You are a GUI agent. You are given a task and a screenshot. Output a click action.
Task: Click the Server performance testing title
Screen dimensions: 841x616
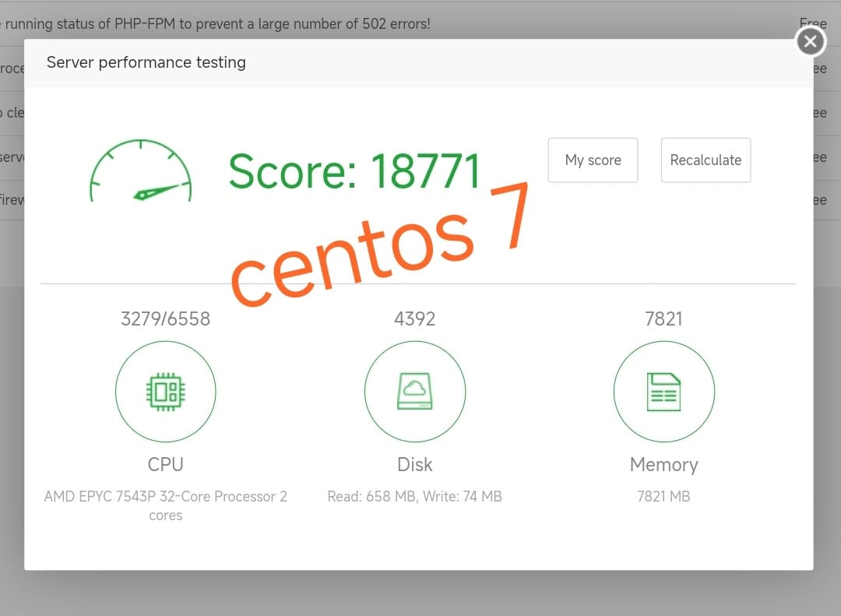coord(146,62)
